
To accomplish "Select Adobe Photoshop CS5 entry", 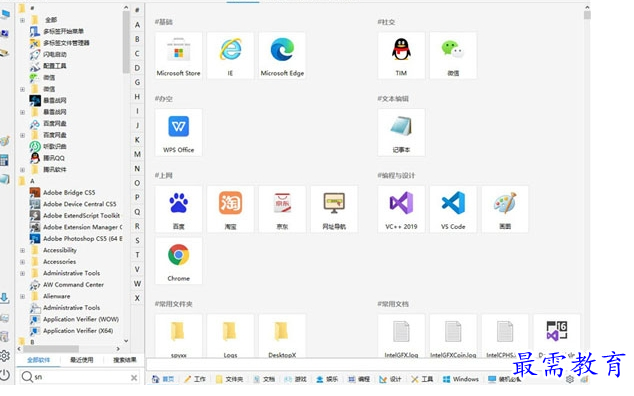I will click(x=76, y=239).
